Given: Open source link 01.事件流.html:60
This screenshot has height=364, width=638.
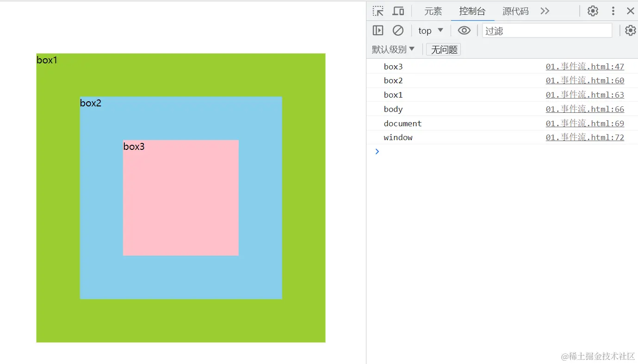Looking at the screenshot, I should click(x=585, y=80).
